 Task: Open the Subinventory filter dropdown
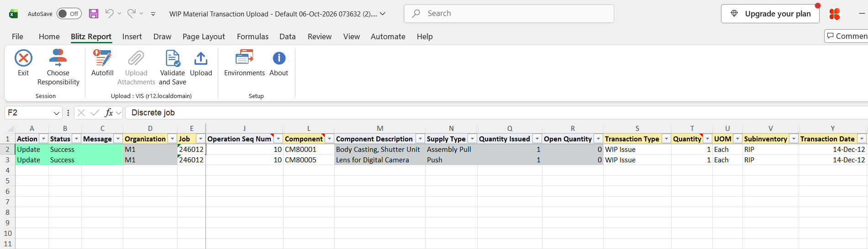coord(794,139)
